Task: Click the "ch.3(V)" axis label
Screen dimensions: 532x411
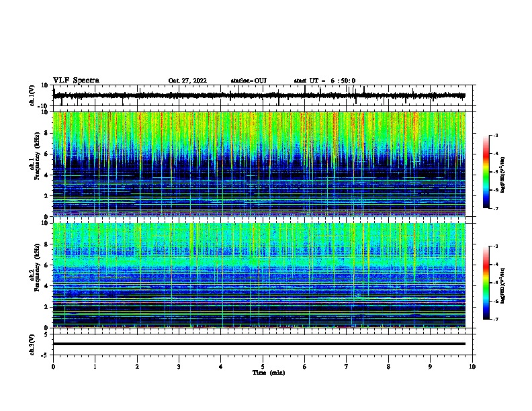Action: click(x=32, y=345)
